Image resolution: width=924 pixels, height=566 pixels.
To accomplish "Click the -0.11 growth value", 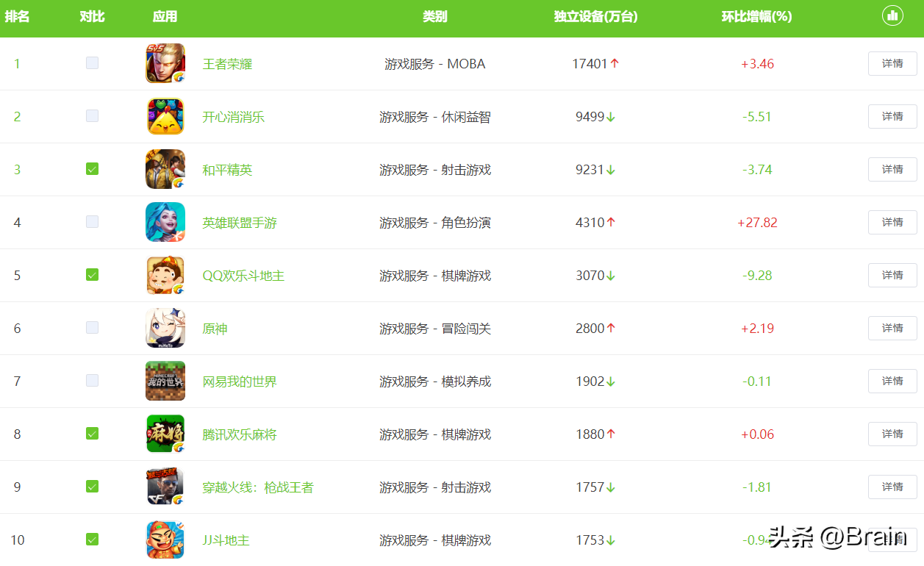I will [x=757, y=381].
